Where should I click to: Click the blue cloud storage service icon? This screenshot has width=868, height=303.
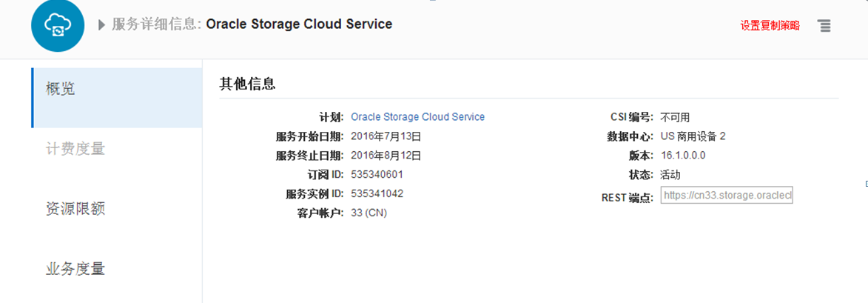(x=56, y=27)
